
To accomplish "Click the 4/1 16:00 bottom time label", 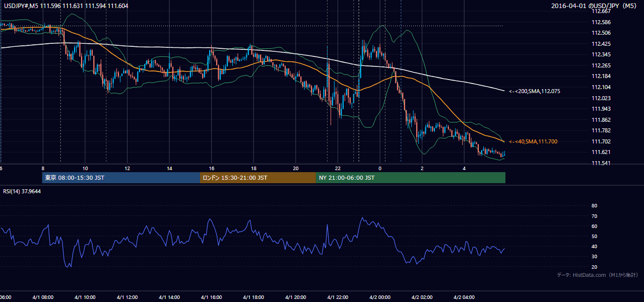I will click(x=211, y=297).
